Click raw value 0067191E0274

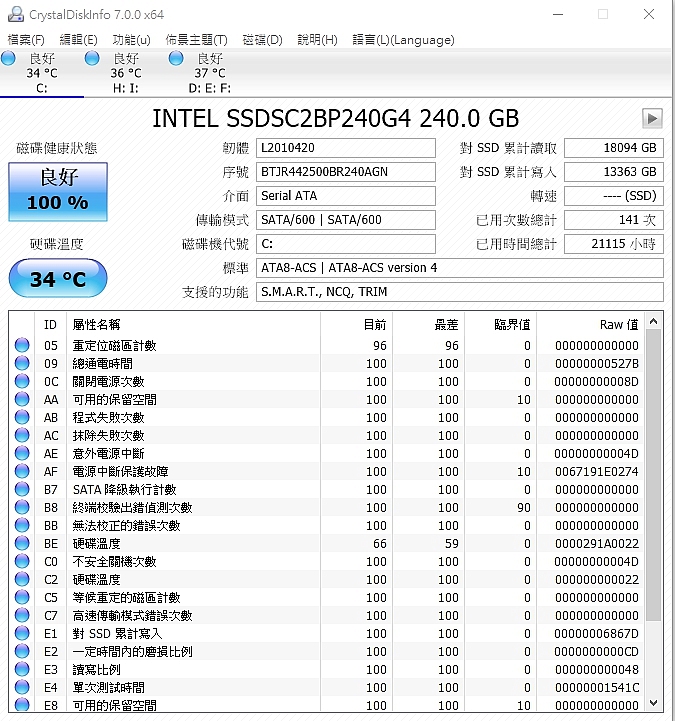coord(596,471)
